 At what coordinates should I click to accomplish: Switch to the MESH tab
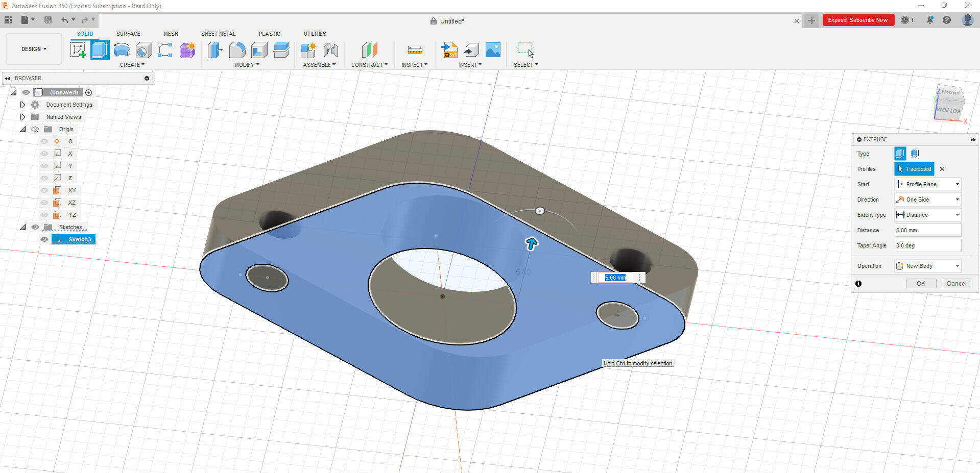pyautogui.click(x=171, y=34)
